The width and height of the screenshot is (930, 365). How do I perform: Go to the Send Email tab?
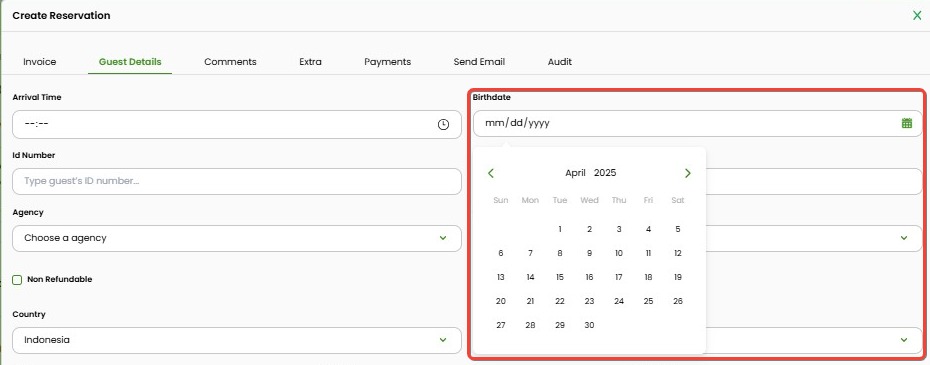coord(479,62)
